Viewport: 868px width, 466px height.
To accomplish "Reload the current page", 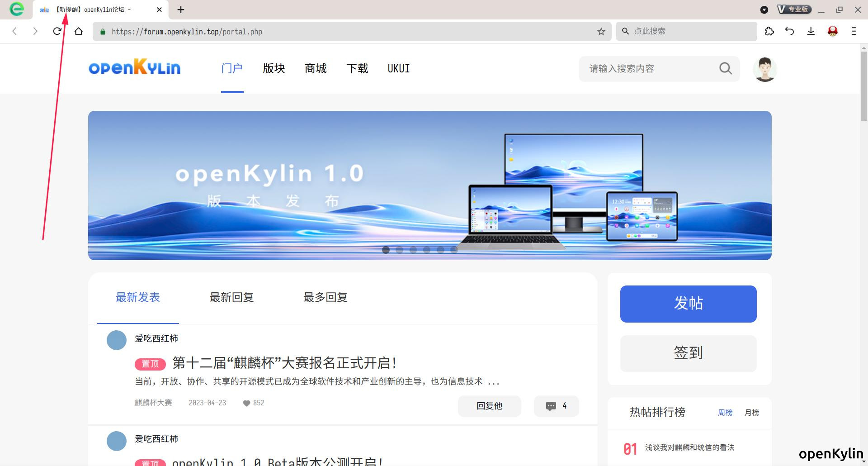I will point(57,31).
